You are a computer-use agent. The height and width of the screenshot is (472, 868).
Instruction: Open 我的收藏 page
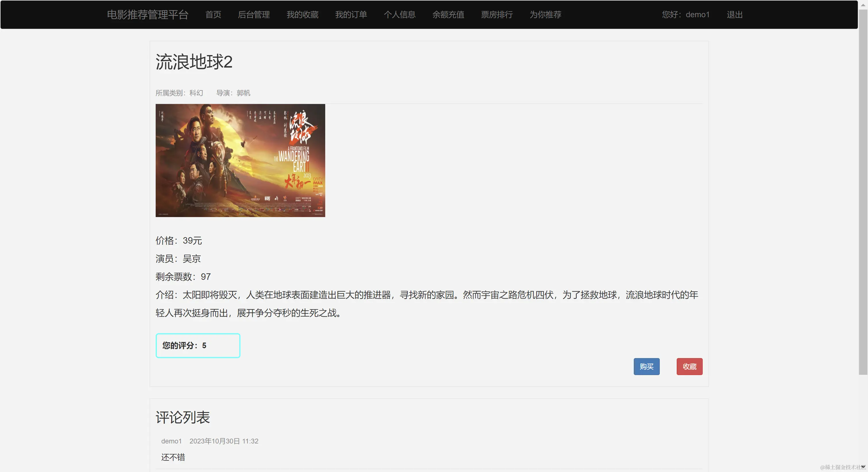(302, 14)
